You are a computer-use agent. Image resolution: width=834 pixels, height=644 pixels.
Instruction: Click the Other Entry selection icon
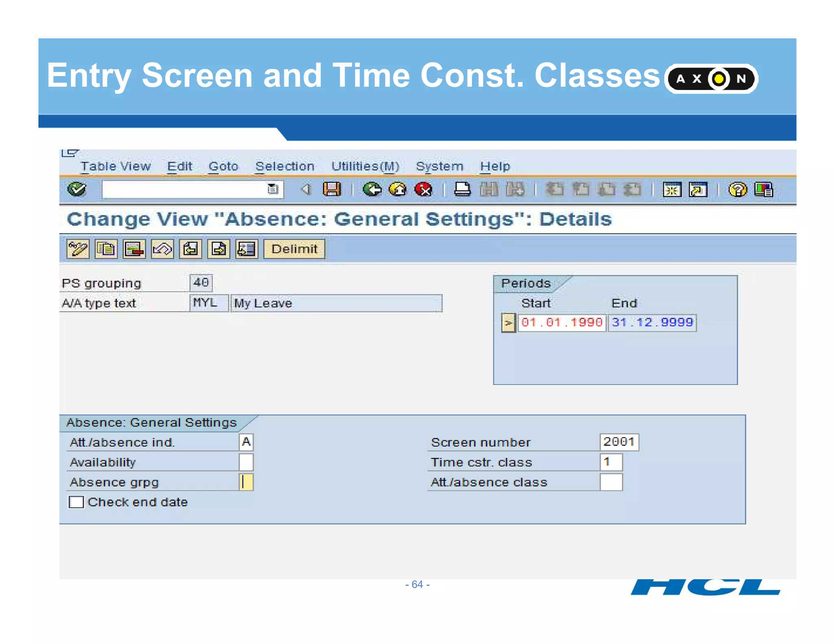click(x=247, y=249)
